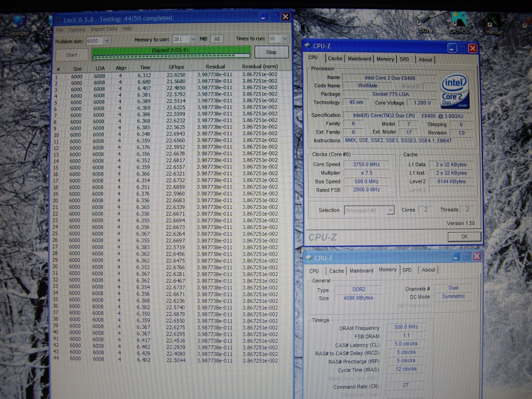The height and width of the screenshot is (399, 532).
Task: Click the Residual (norm) column header
Action: (260, 66)
